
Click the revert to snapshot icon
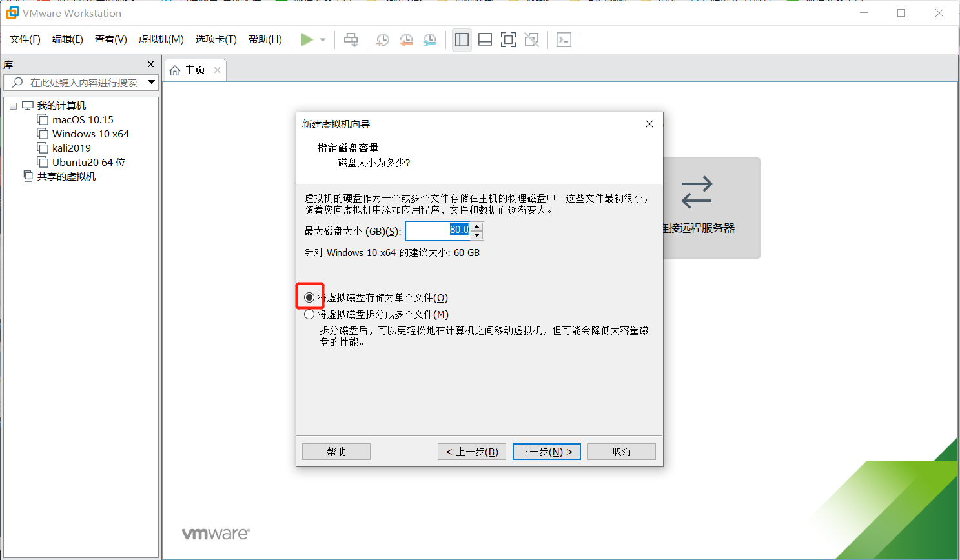coord(406,40)
